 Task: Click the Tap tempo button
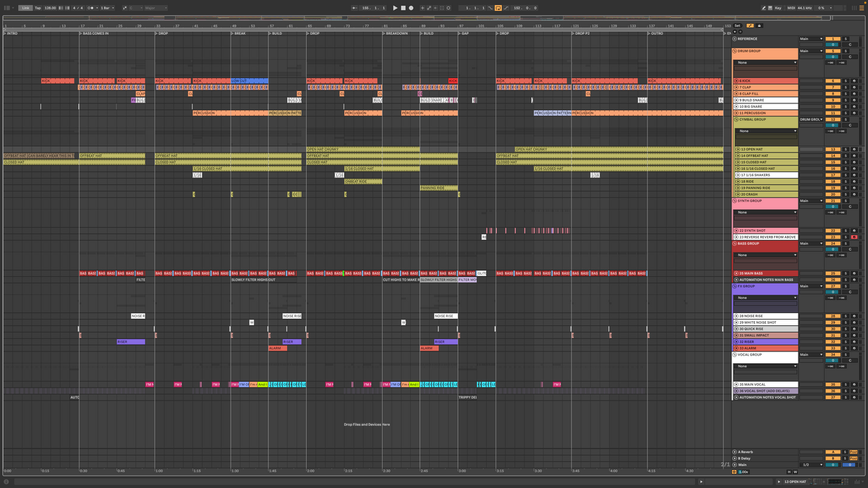(38, 7)
